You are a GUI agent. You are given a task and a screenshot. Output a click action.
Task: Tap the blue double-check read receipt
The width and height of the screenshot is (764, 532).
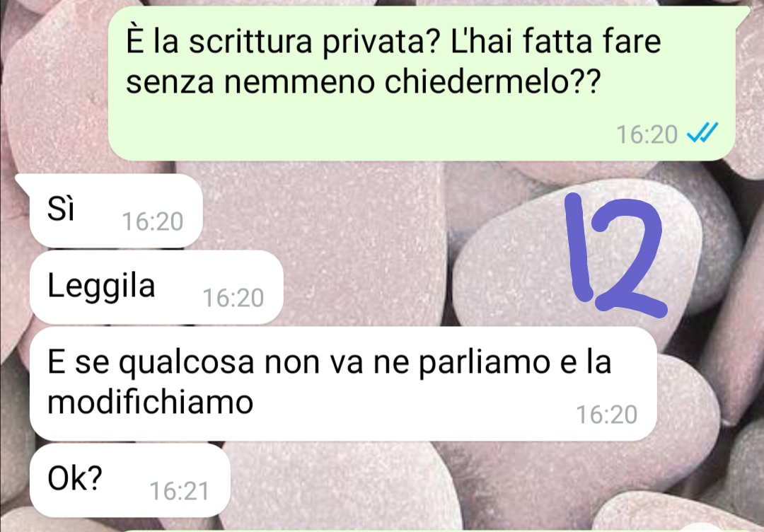(702, 132)
